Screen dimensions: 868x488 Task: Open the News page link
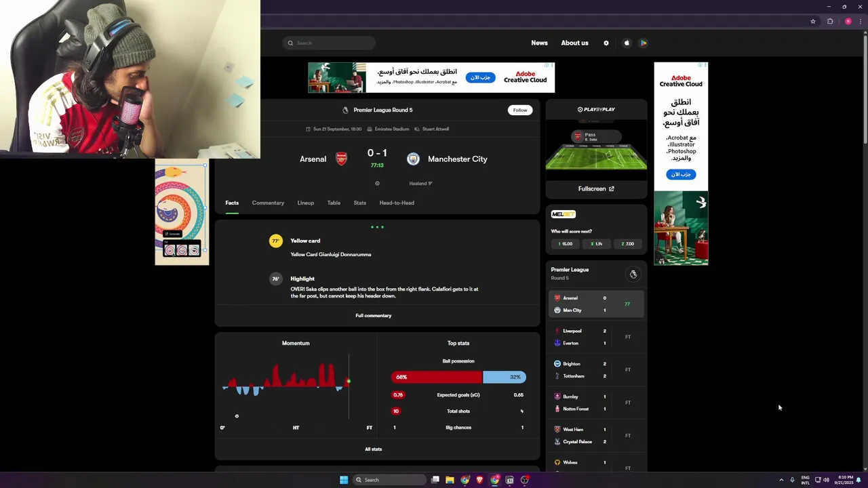[x=539, y=43]
